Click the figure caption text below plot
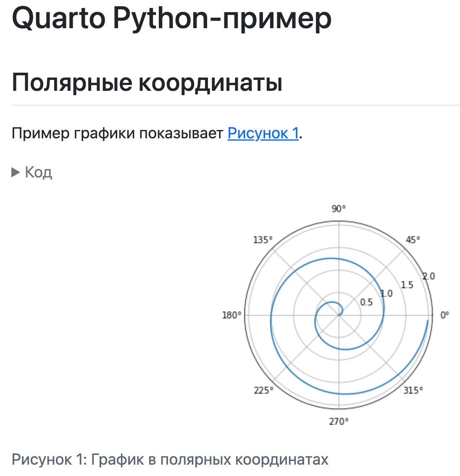The height and width of the screenshot is (476, 460). pos(170,459)
